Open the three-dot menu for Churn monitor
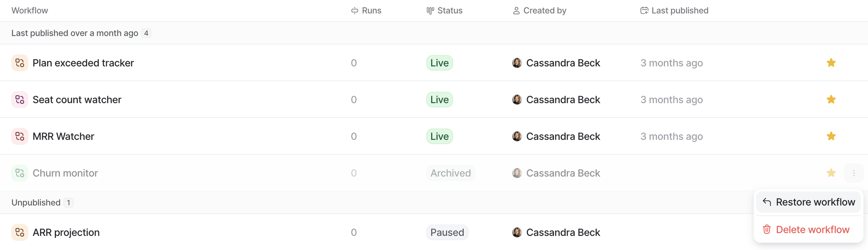This screenshot has width=868, height=250. [854, 173]
